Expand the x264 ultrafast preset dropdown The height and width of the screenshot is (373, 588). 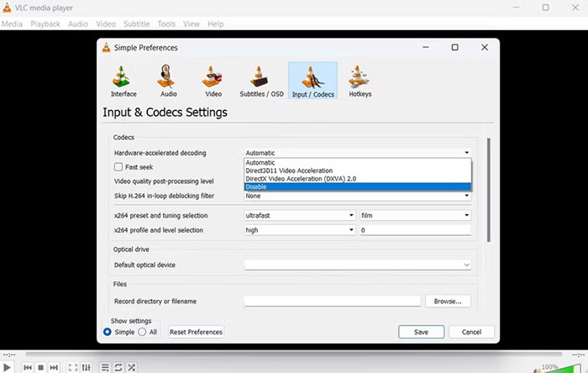coord(300,215)
